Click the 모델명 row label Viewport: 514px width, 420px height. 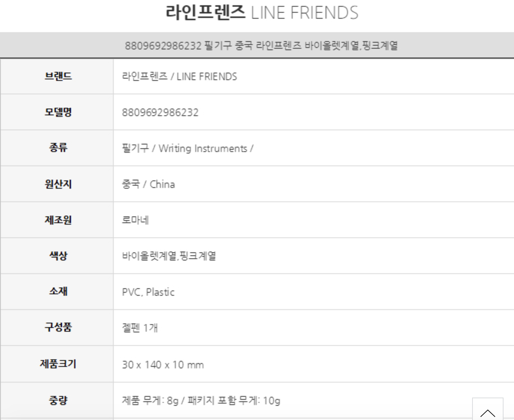[x=58, y=112]
